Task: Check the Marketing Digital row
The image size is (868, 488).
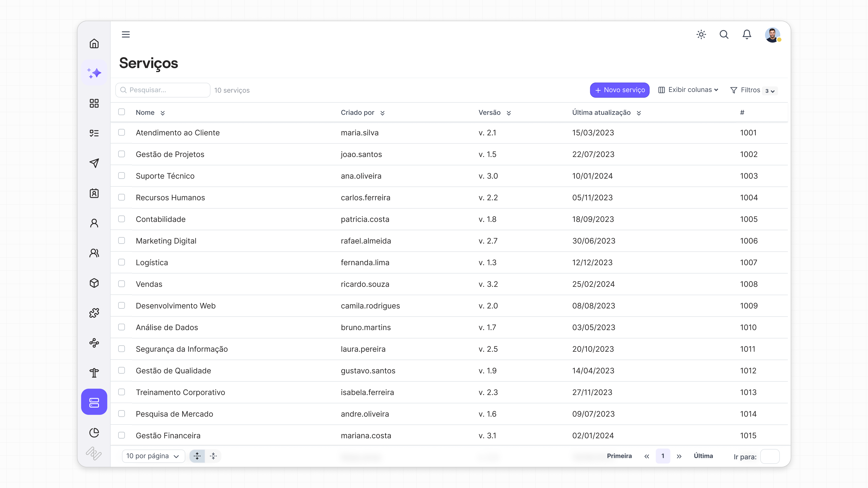Action: coord(122,240)
